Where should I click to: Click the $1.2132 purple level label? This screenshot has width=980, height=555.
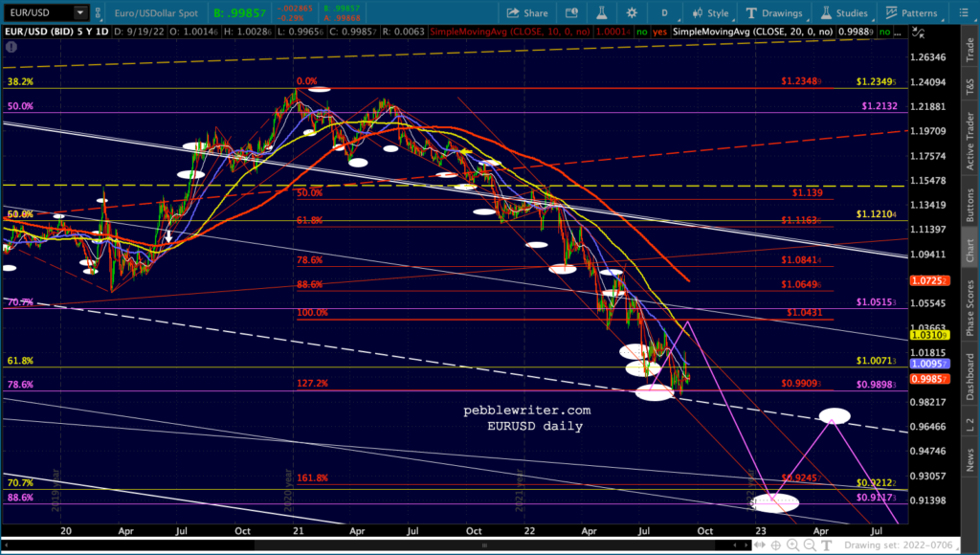(880, 106)
